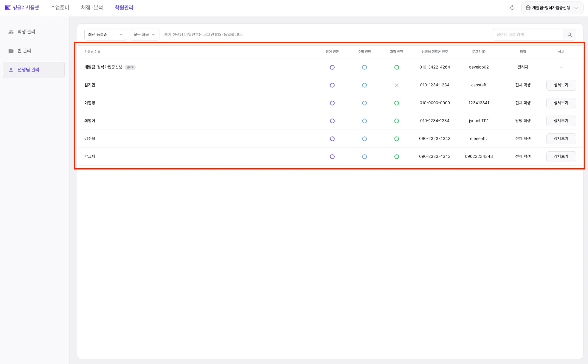Open the 채점·분석 top menu
The height and width of the screenshot is (364, 588).
point(92,8)
